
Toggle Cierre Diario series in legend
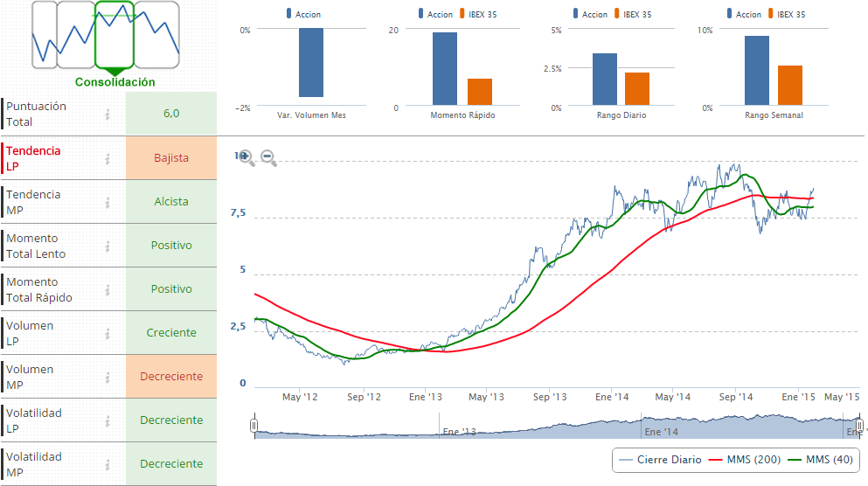click(661, 460)
